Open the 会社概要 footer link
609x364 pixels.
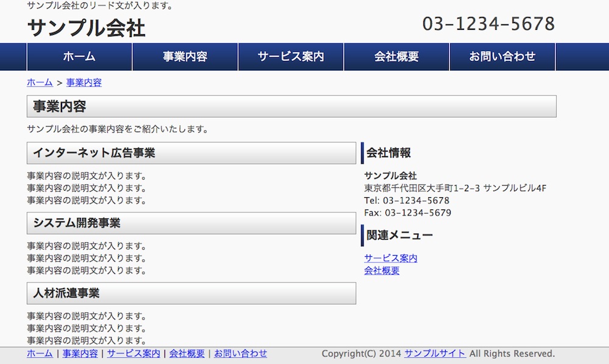[x=187, y=354]
